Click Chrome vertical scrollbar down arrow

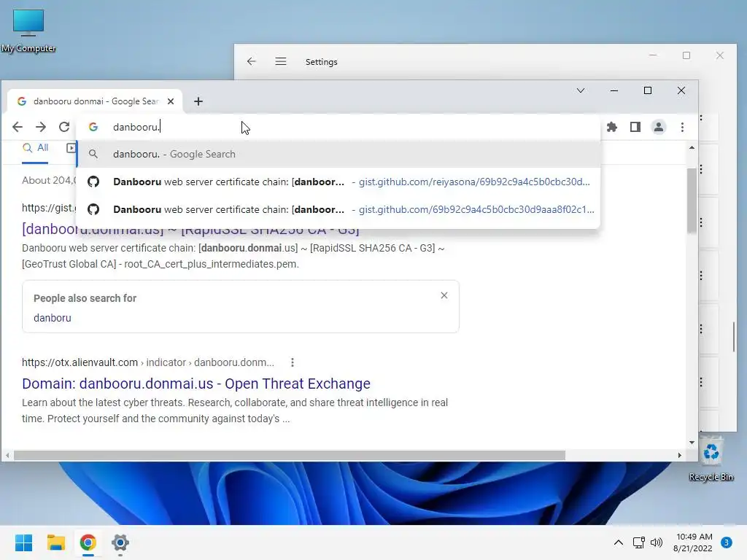pos(692,443)
